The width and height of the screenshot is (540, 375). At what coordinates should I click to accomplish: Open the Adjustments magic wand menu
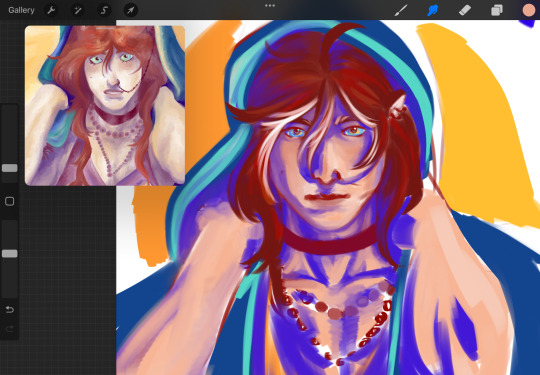point(78,10)
